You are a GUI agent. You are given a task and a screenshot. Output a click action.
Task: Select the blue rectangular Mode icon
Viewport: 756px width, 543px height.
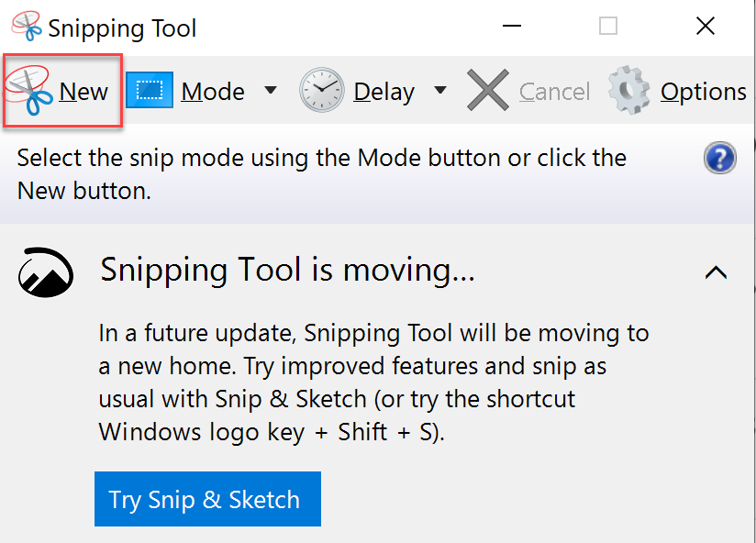tap(150, 90)
